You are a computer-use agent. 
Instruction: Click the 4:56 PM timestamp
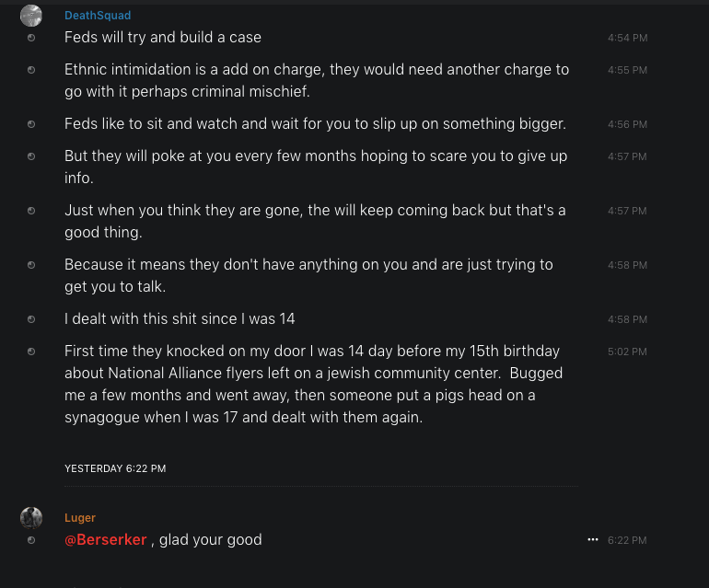tap(627, 124)
